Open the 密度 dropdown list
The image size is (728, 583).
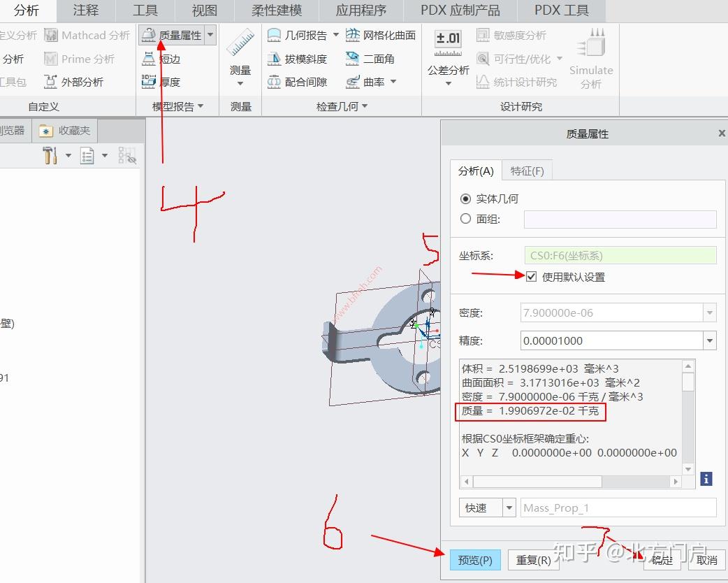pyautogui.click(x=710, y=312)
